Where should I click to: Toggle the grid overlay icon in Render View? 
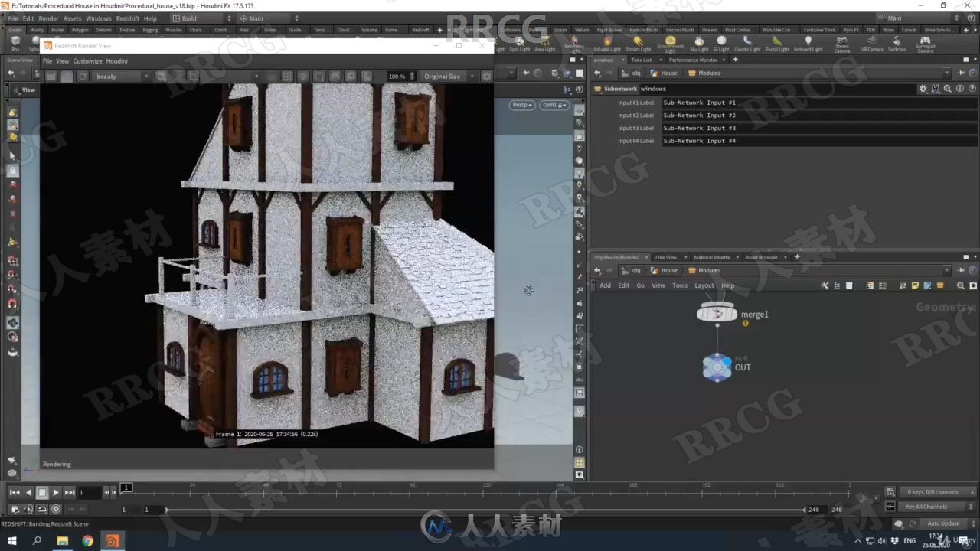click(287, 77)
